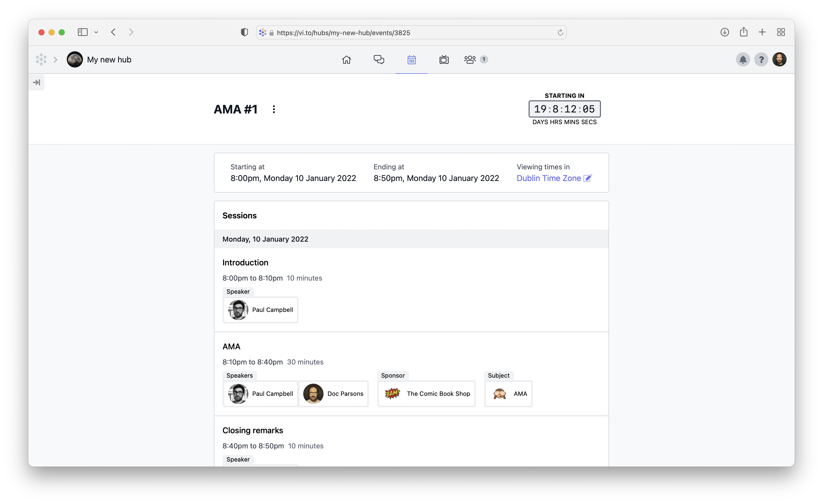Viewport: 823px width, 504px height.
Task: Open the hub switcher logo icon
Action: (x=41, y=59)
